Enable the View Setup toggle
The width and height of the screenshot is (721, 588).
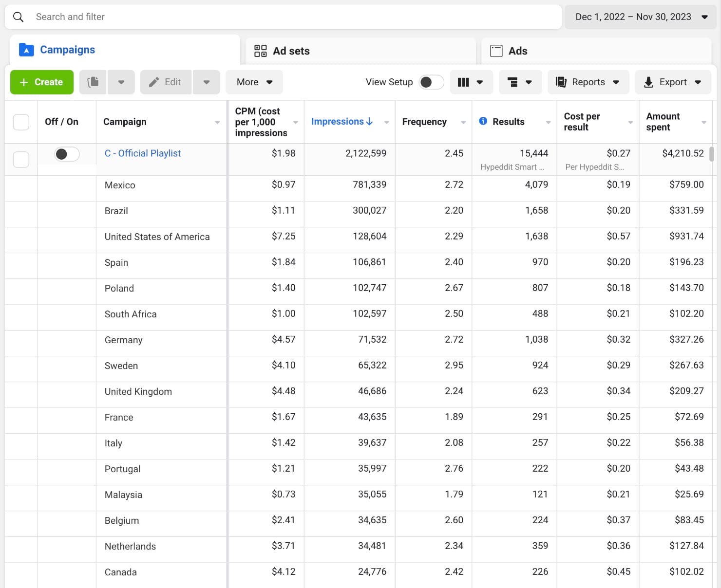430,82
